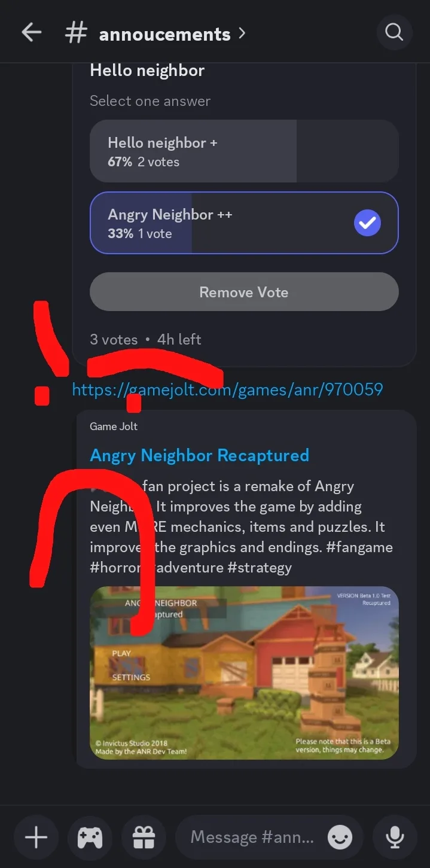Screen dimensions: 430x868
Task: Open the annoucements channel title
Action: click(164, 34)
